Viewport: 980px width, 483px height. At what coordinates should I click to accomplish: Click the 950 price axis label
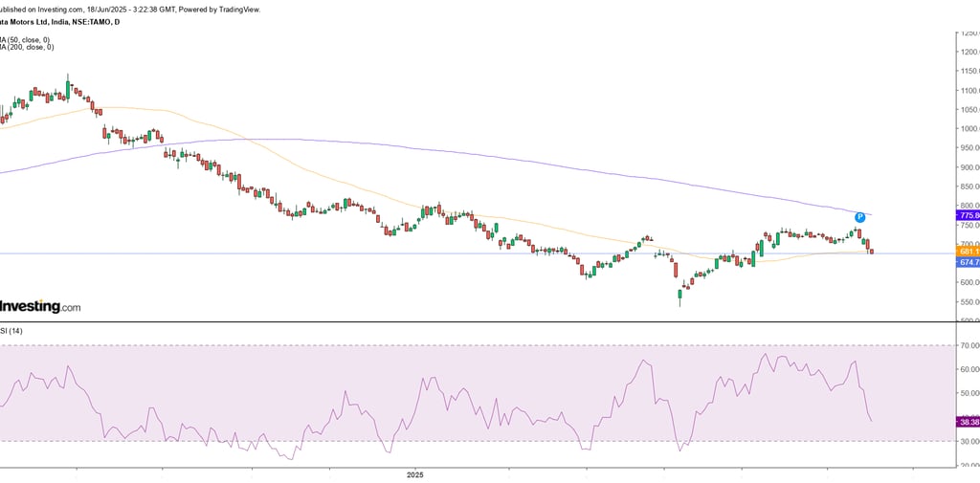point(970,148)
